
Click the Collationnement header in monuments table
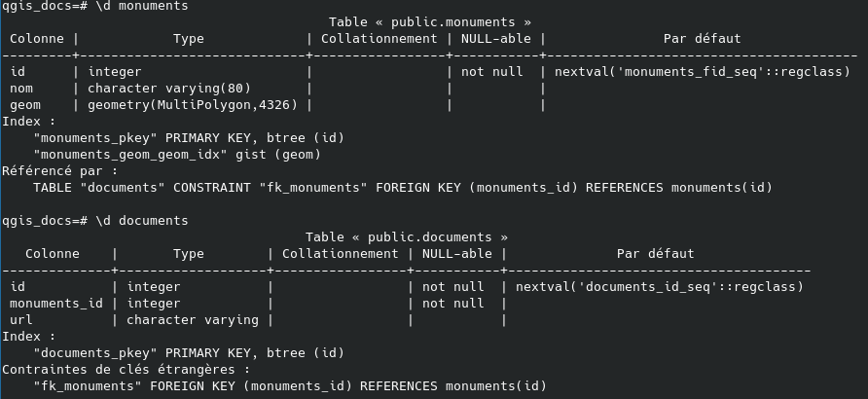pyautogui.click(x=379, y=39)
